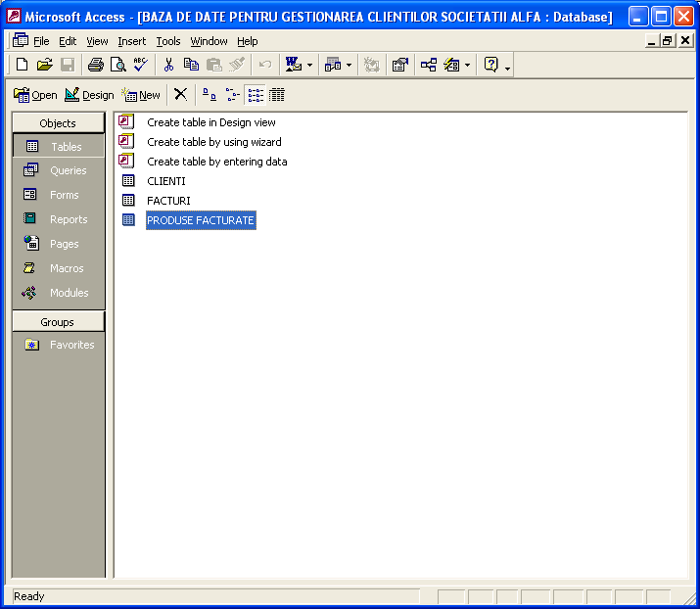Open the Insert menu
The image size is (700, 609).
click(x=132, y=41)
